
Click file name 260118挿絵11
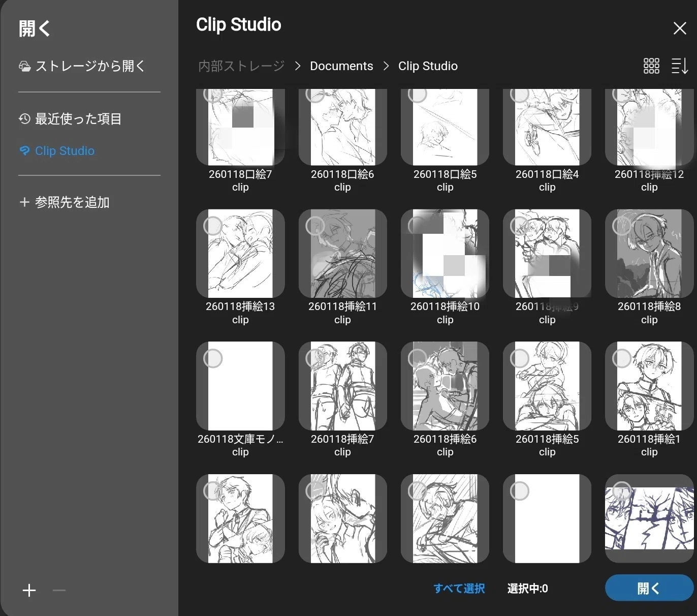click(342, 306)
